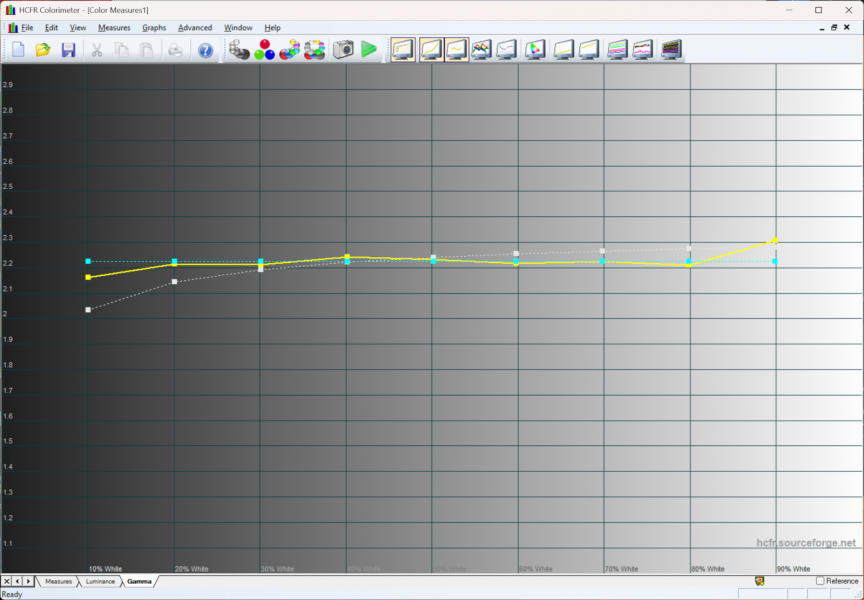
Task: Click the New document icon
Action: (18, 49)
